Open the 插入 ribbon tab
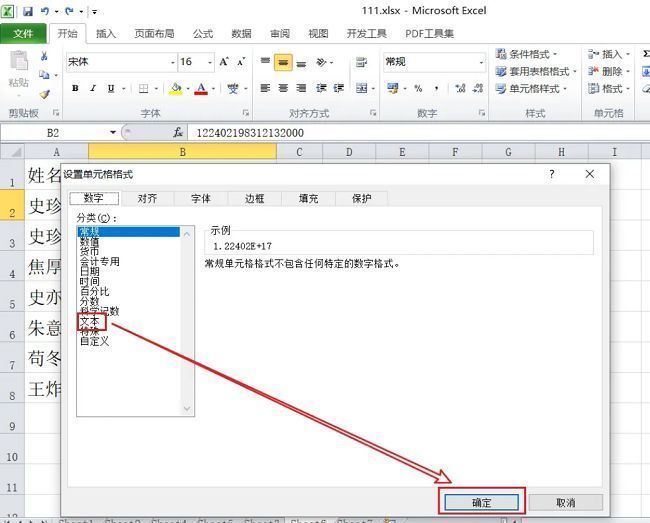Screen dimensions: 650x523 coord(105,33)
